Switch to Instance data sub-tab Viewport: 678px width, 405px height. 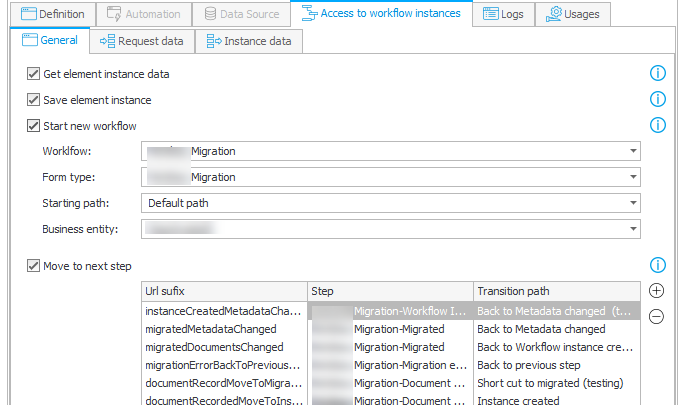[x=249, y=41]
